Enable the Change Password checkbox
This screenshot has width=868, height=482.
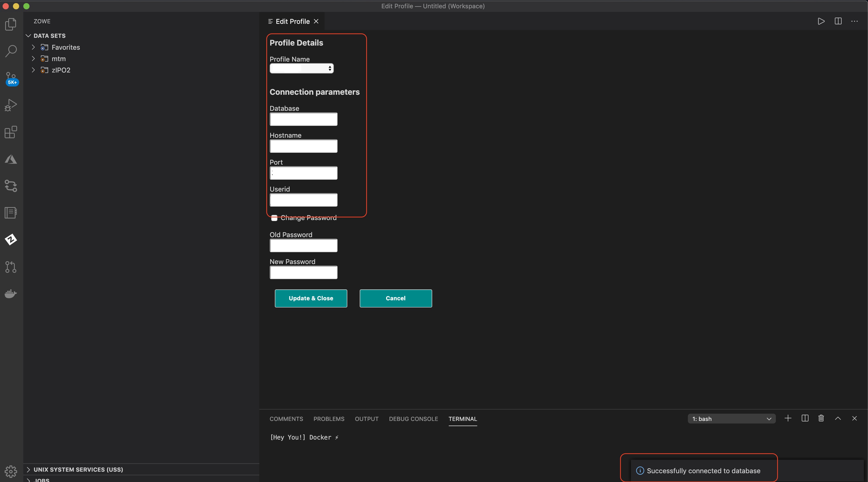(274, 218)
